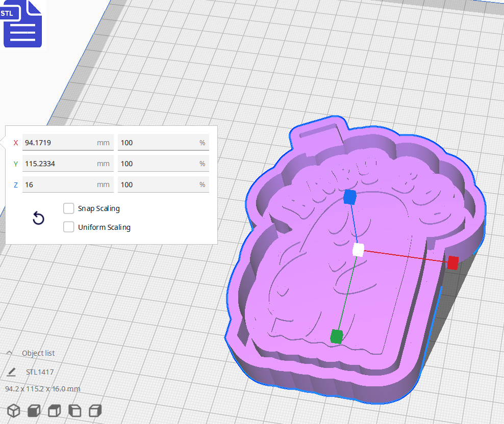This screenshot has height=424, width=504.
Task: Switch to top view of the model
Action: (54, 411)
